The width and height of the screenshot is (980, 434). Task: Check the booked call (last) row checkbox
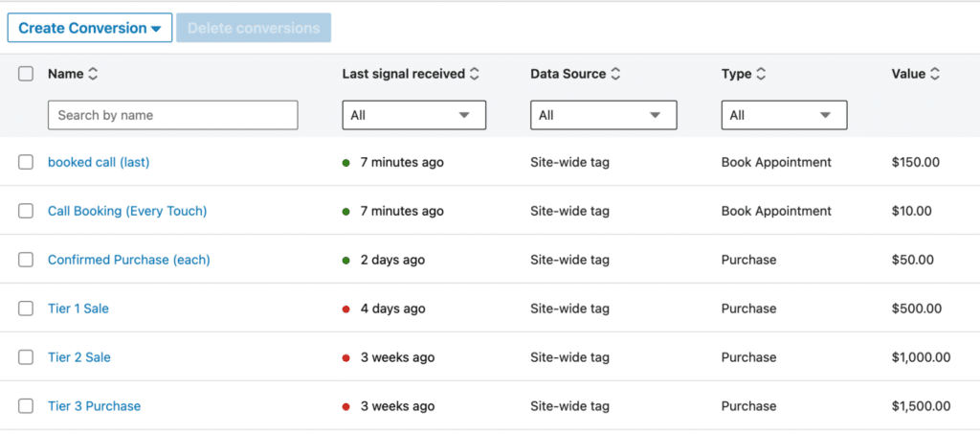(26, 163)
